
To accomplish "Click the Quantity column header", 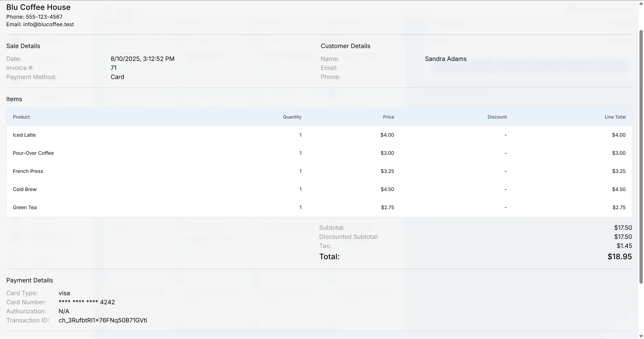I will point(292,117).
